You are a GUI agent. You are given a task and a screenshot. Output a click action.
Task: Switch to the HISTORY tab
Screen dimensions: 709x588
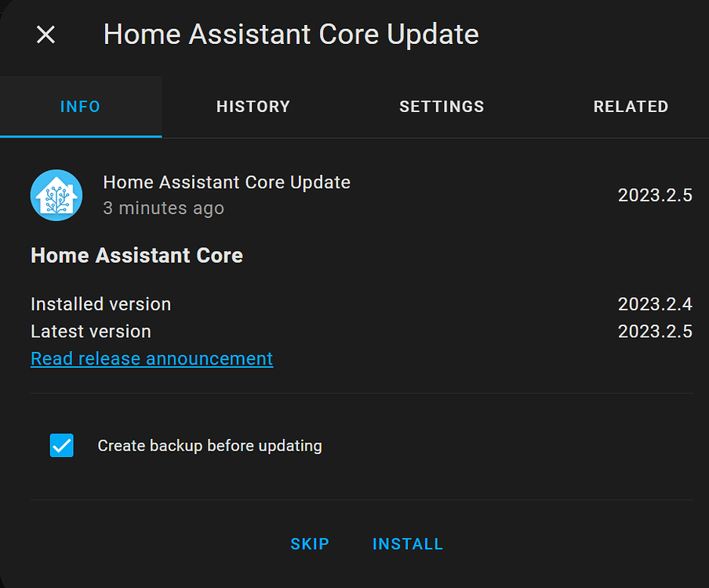[253, 107]
